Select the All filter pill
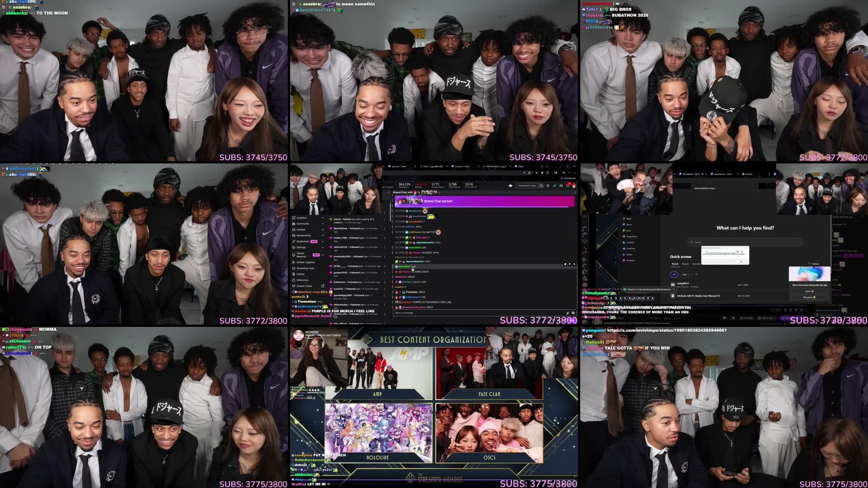Screen dimensions: 868x488 coord(674,275)
